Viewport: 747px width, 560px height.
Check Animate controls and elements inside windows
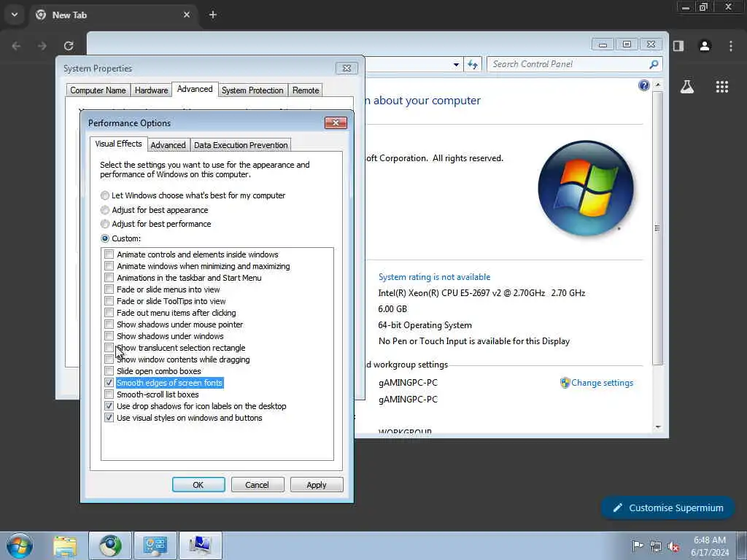(x=109, y=254)
